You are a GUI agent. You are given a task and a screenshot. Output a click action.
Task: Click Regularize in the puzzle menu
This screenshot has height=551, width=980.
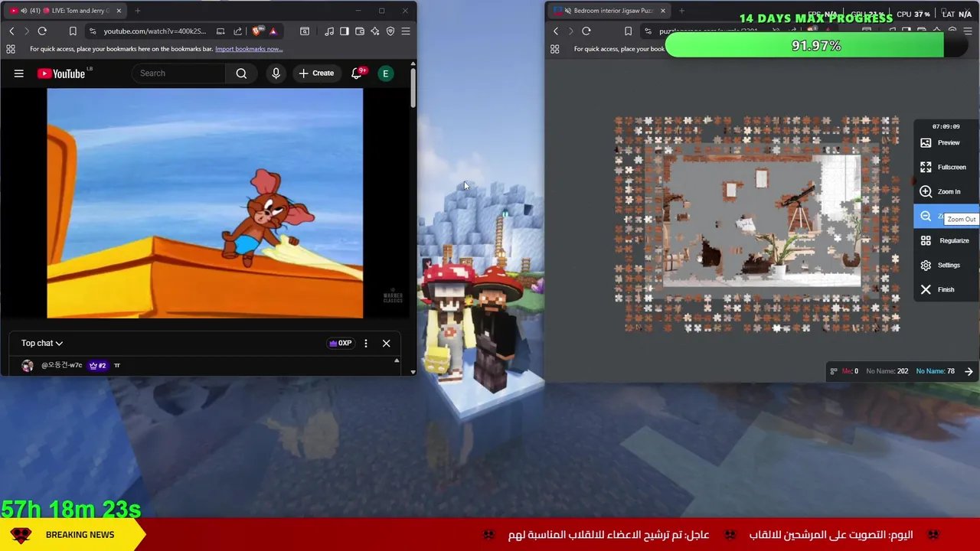pyautogui.click(x=947, y=240)
